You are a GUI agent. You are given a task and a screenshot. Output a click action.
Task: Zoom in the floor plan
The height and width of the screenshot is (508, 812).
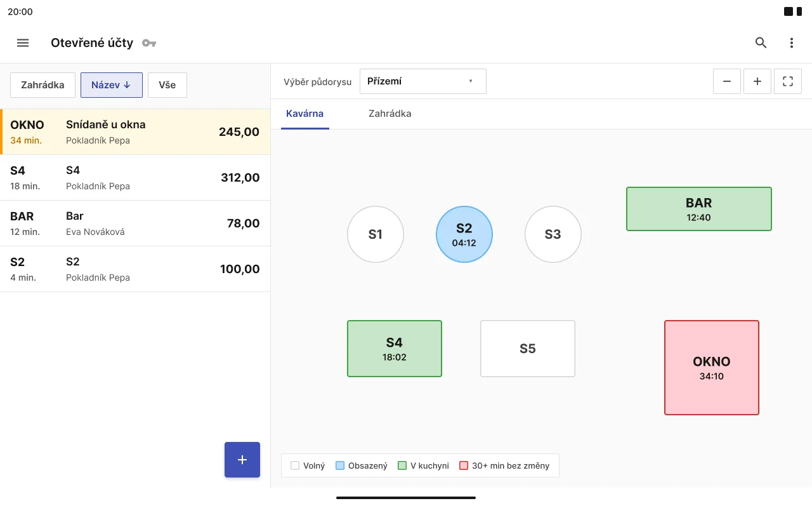click(x=757, y=81)
